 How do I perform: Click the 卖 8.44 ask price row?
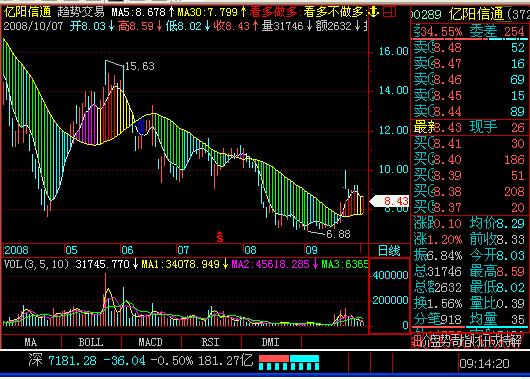469,111
